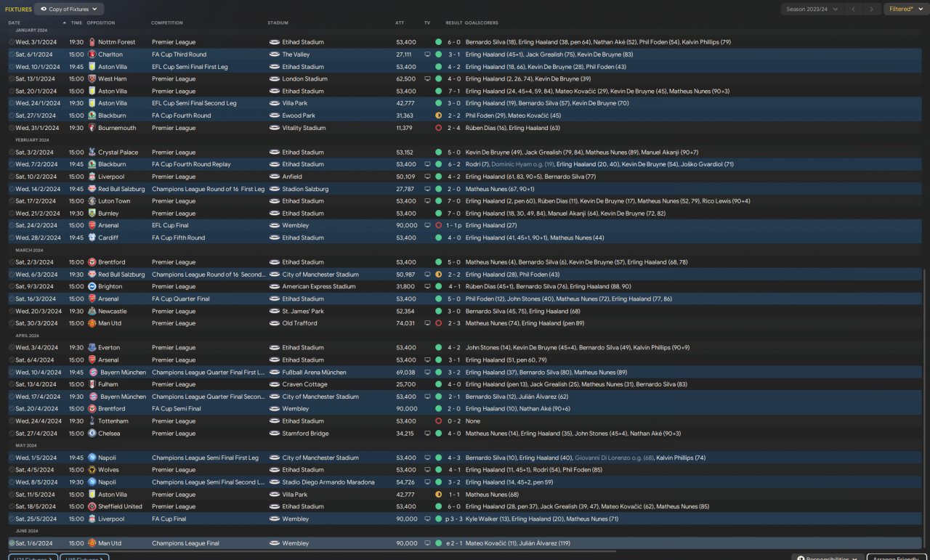Open the Season 2023/24 dropdown
This screenshot has width=930, height=560.
pos(812,9)
